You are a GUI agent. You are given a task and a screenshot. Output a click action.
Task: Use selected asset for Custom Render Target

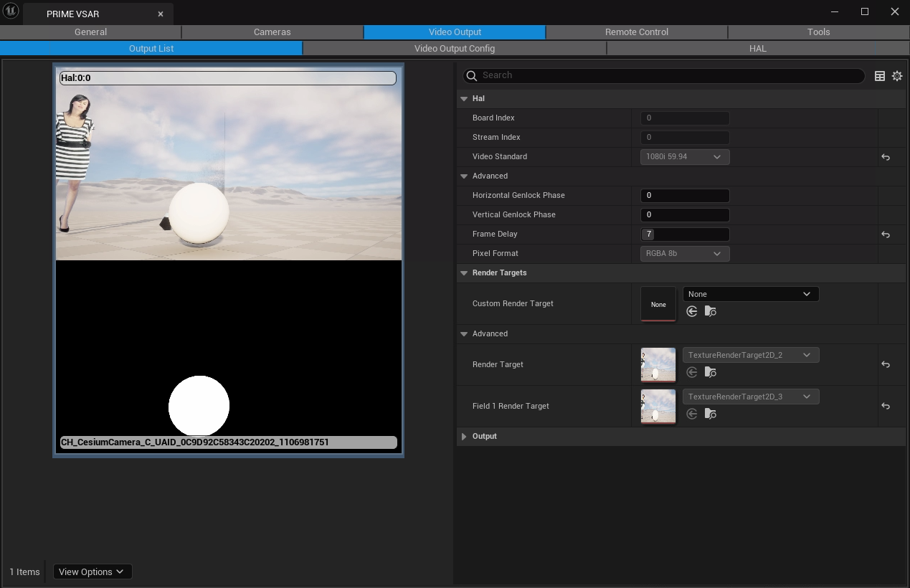692,311
